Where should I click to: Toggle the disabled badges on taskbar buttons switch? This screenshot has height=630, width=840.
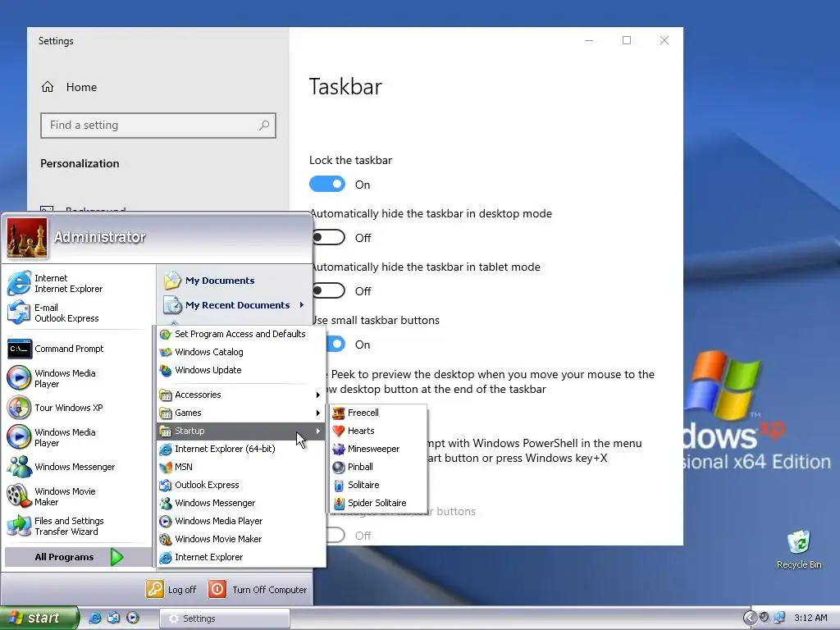pos(336,535)
